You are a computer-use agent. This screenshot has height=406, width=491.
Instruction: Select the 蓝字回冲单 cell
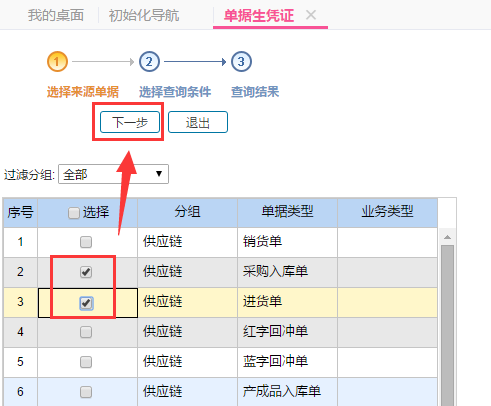[x=287, y=362]
